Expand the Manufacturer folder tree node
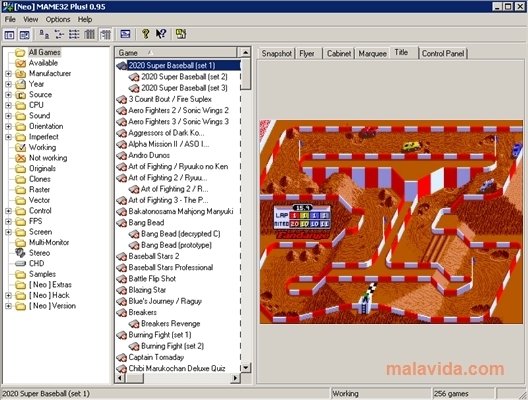528x400 pixels. (8, 73)
